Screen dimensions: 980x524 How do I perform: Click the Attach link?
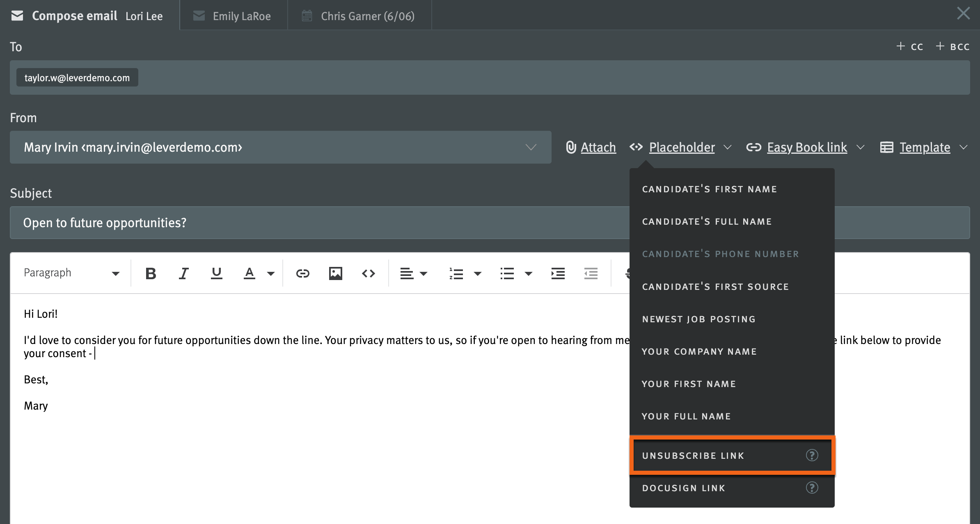(x=598, y=147)
